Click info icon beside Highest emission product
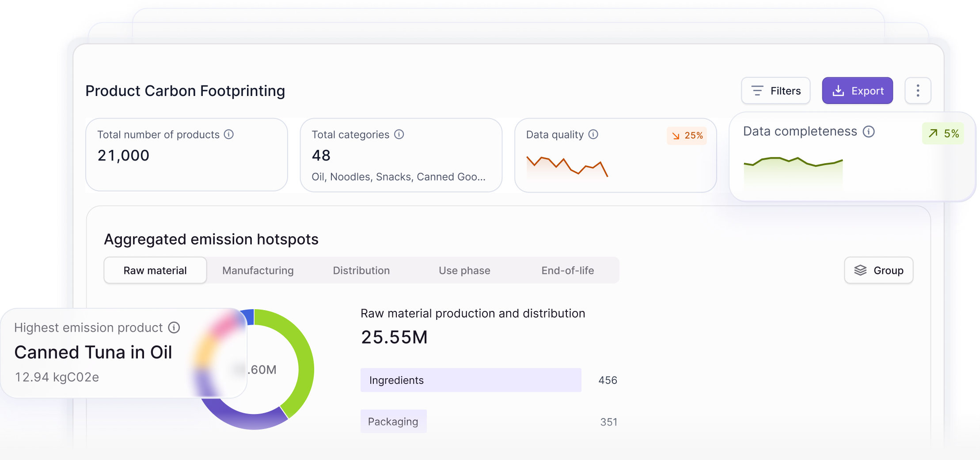Image resolution: width=980 pixels, height=460 pixels. [x=174, y=327]
